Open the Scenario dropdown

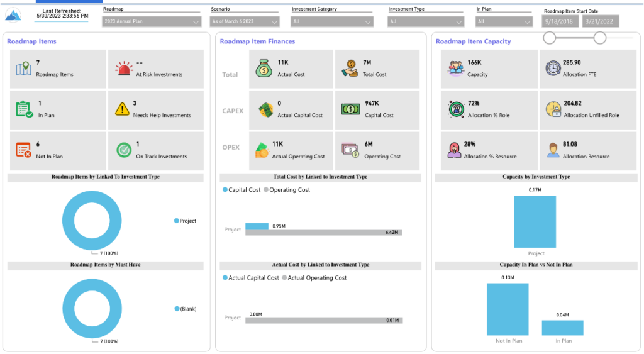click(245, 21)
